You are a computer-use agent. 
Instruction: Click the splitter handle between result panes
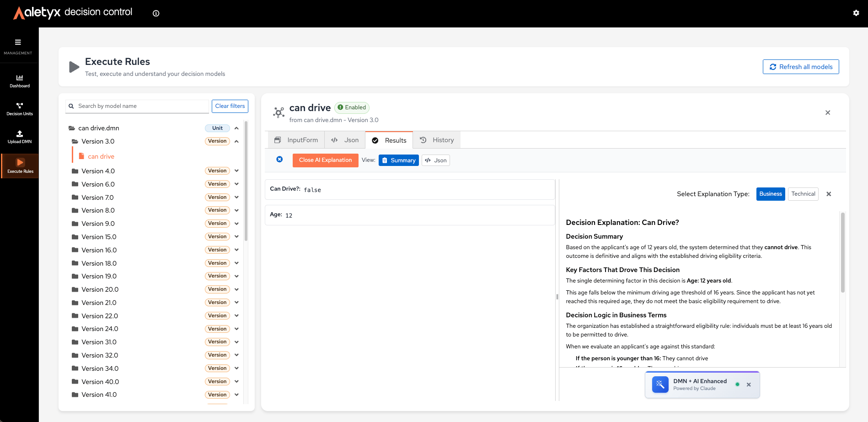557,297
